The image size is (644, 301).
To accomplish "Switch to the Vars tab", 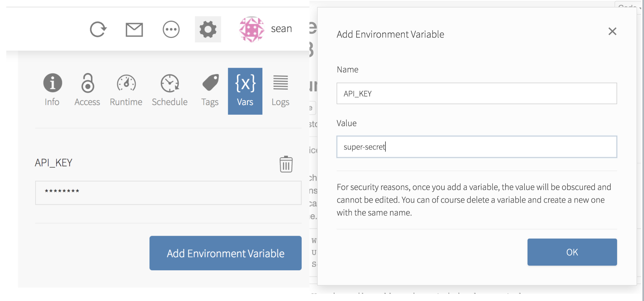I will click(245, 91).
